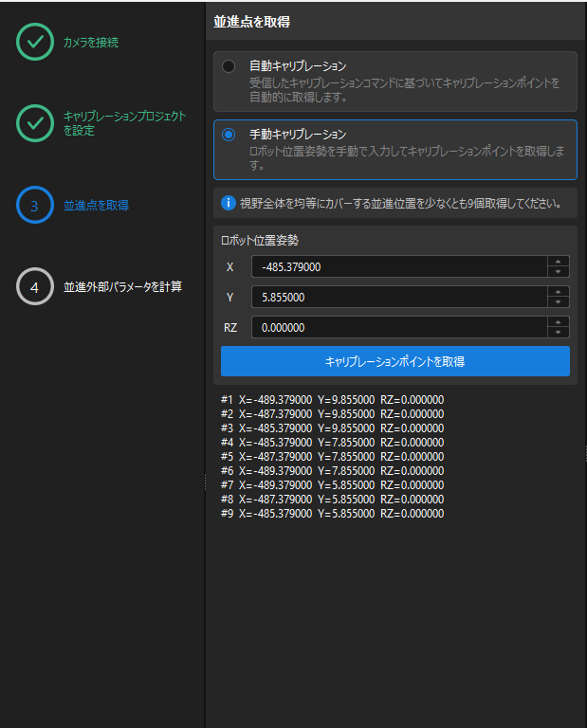The width and height of the screenshot is (587, 728).
Task: Open キャリブレーションプロジェクトを設定 step
Action: coord(124,123)
